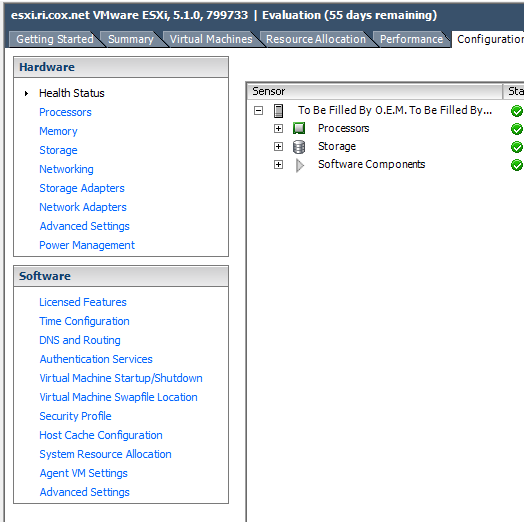
Task: Open the Summary tab
Action: click(131, 39)
